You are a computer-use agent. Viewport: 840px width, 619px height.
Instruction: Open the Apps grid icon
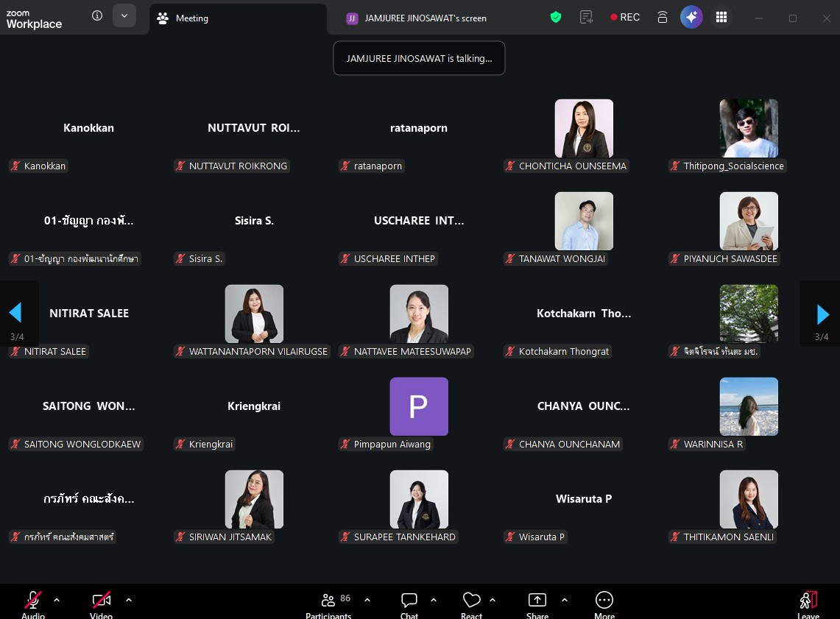721,17
